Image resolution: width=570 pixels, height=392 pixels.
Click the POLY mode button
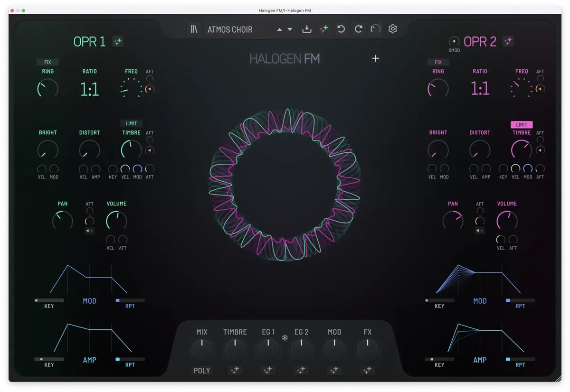[202, 371]
